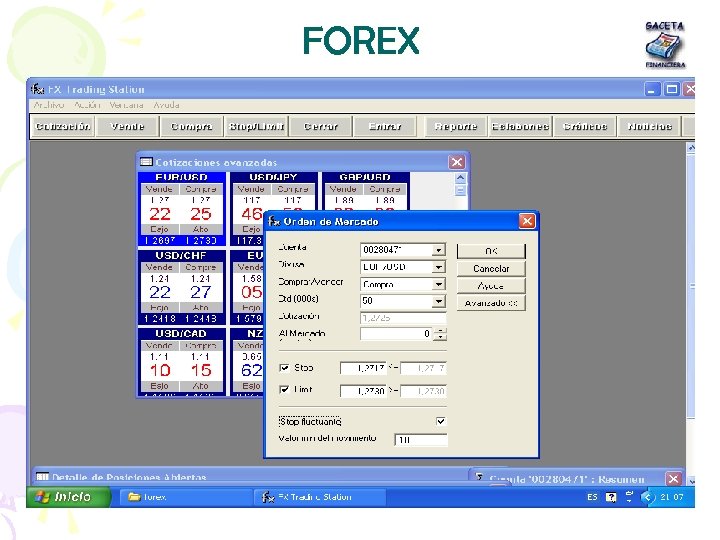Click the Eslabones toolbar button
The image size is (720, 540).
click(x=520, y=126)
